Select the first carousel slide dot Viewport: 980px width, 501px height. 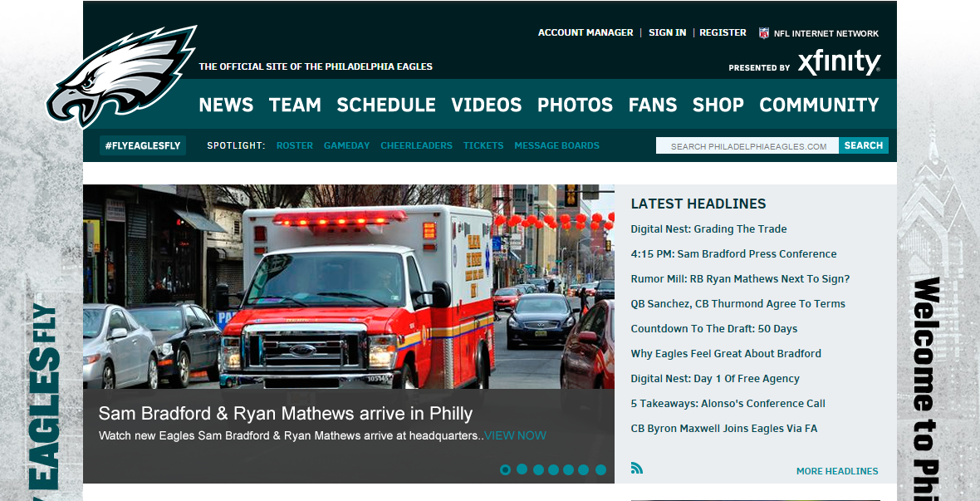505,469
